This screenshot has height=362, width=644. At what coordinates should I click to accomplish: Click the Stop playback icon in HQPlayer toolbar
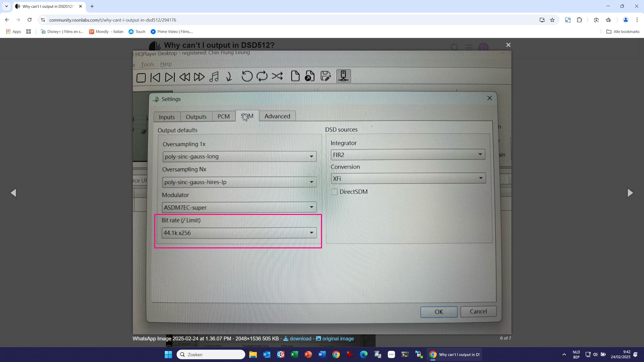(141, 77)
